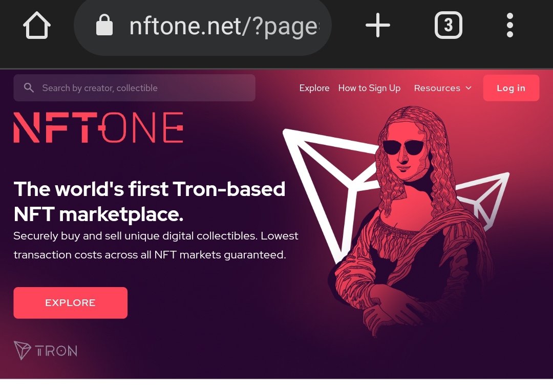Tap the browser home icon

coord(37,26)
